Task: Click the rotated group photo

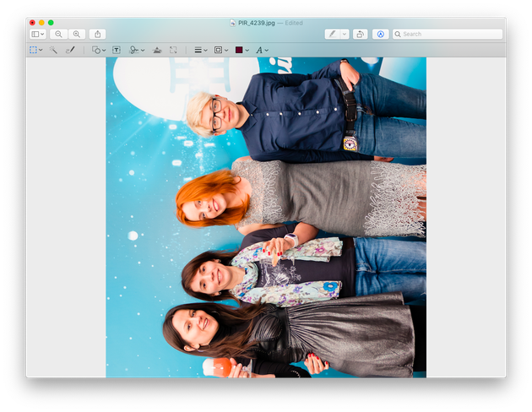Action: coord(266,217)
